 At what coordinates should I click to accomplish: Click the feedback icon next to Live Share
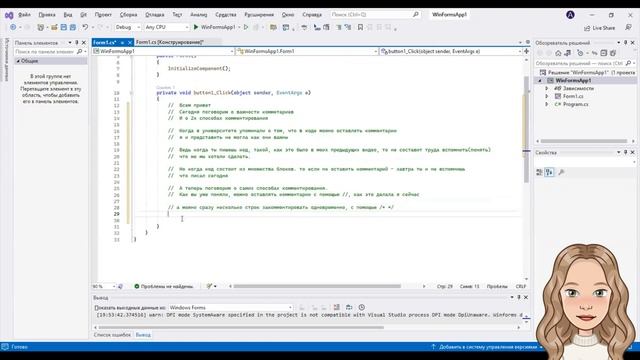pyautogui.click(x=628, y=27)
